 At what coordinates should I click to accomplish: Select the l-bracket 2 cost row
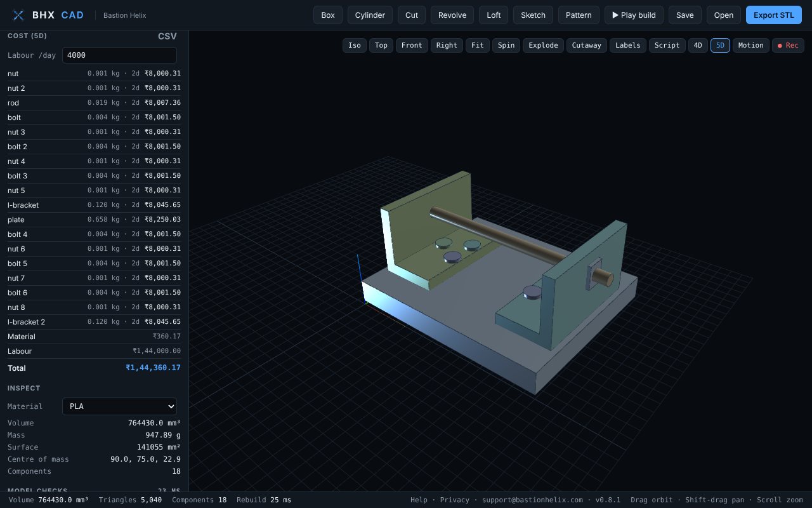tap(94, 322)
